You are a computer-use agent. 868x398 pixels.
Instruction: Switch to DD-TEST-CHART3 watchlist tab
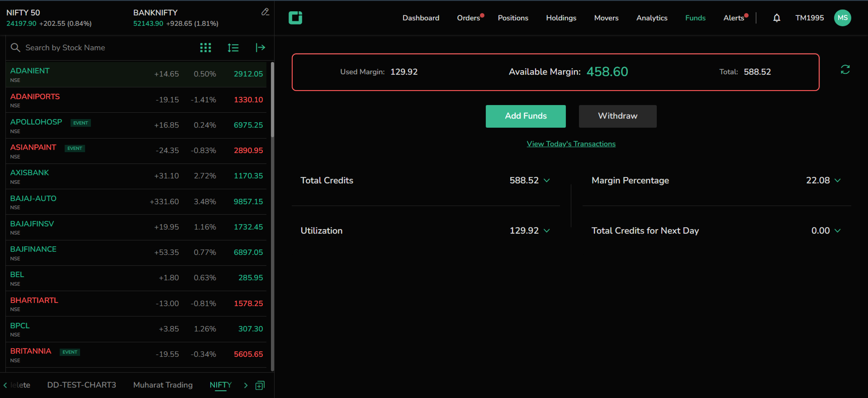tap(82, 385)
